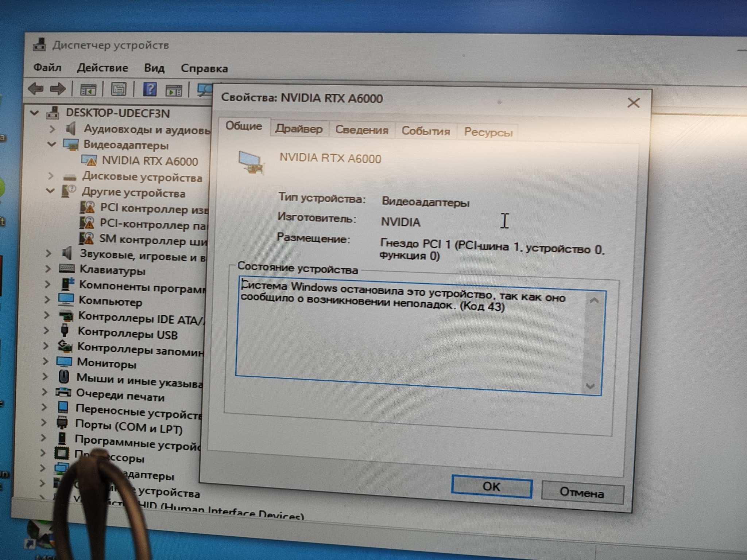Collapse the Видеоадаптеры category

[x=51, y=144]
